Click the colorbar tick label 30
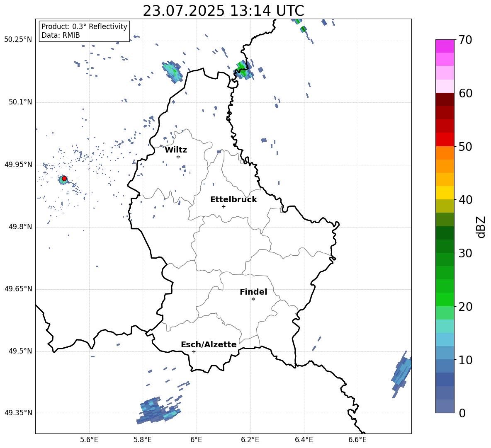Image resolution: width=491 pixels, height=448 pixels. [x=465, y=253]
